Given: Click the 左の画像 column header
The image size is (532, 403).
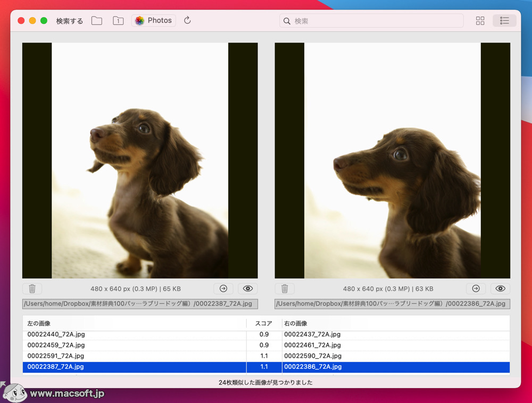Looking at the screenshot, I should (x=40, y=323).
